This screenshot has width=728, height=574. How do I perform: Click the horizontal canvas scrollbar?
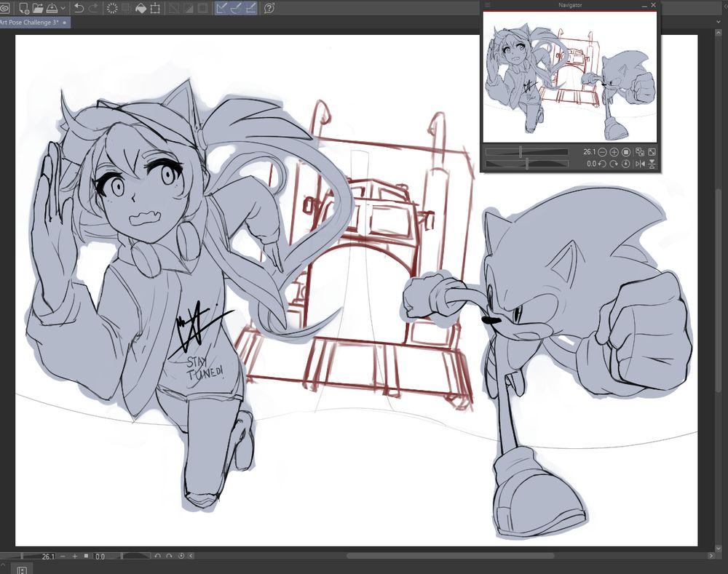click(451, 556)
